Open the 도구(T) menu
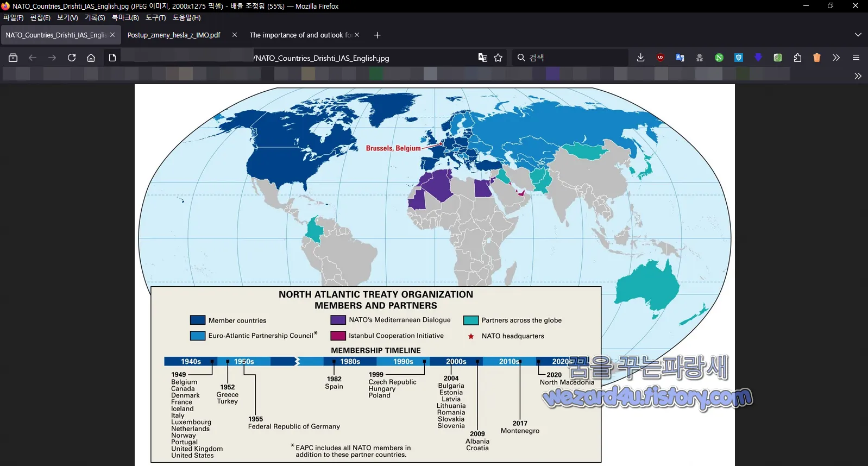The image size is (868, 466). tap(156, 18)
